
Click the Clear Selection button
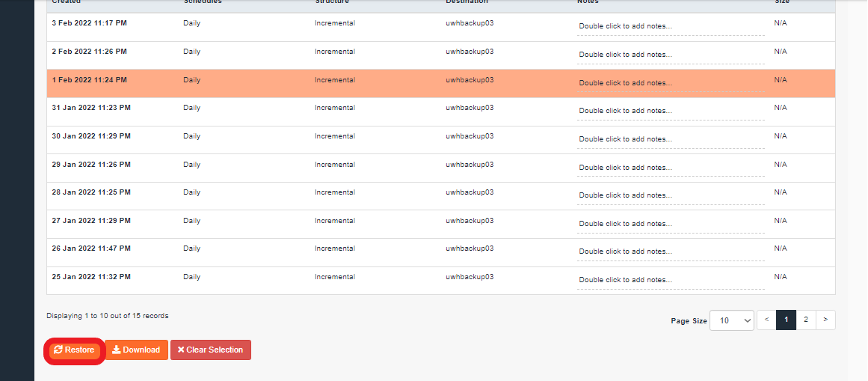tap(210, 350)
